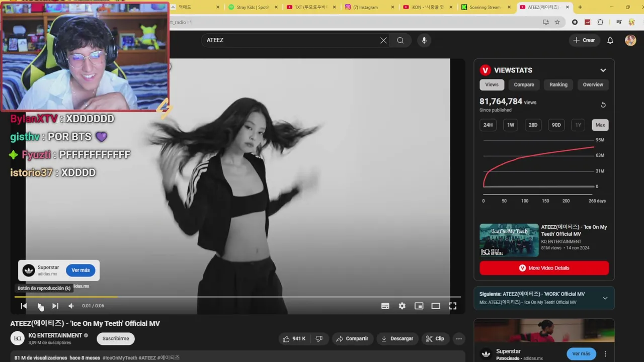Close the Instagram tab
Screen dimensions: 644x362
pos(393,7)
